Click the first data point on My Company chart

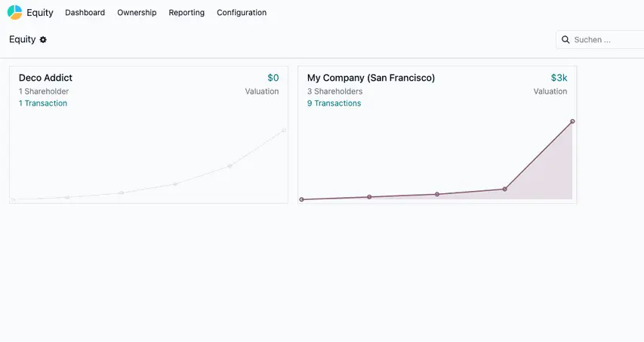click(302, 199)
